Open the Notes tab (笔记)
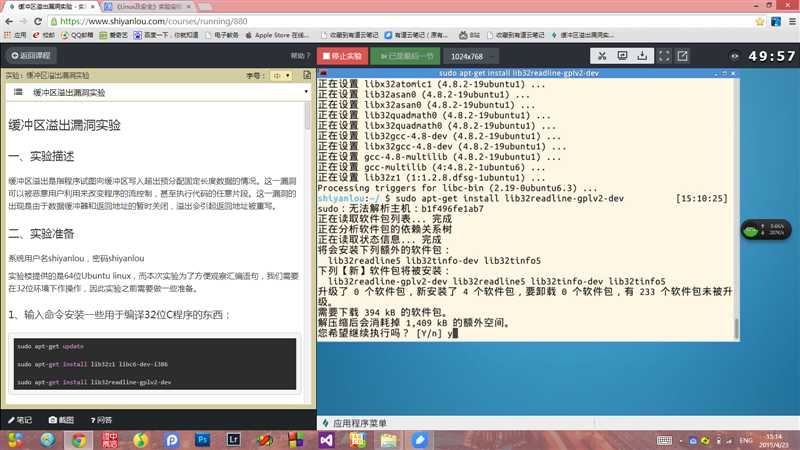The width and height of the screenshot is (800, 450). tap(20, 420)
